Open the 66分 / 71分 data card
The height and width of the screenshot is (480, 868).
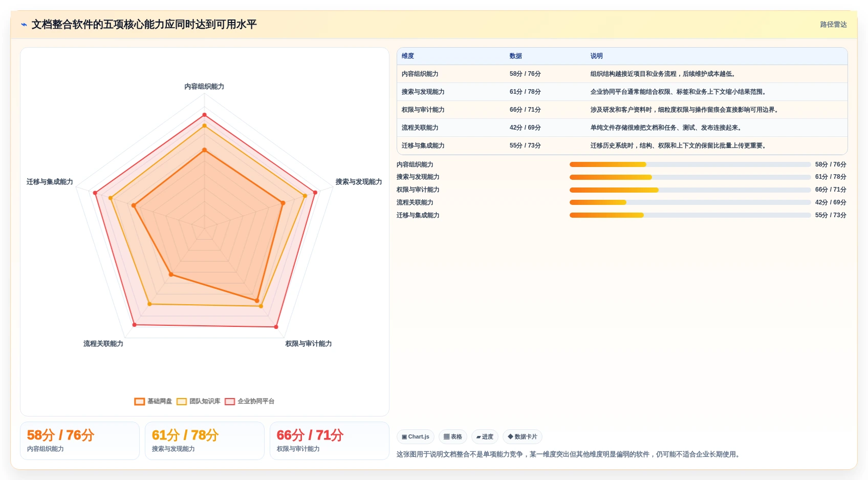coord(330,441)
